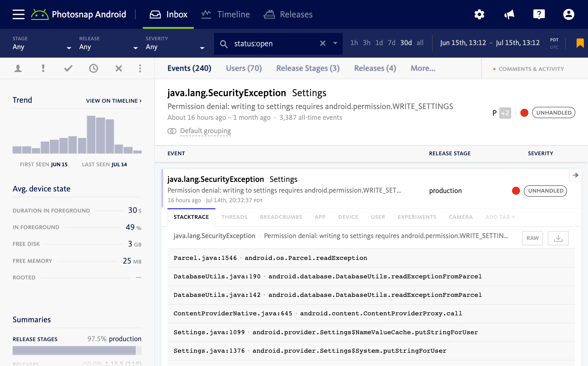Open the Release filter dropdown
The height and width of the screenshot is (366, 588).
click(108, 43)
